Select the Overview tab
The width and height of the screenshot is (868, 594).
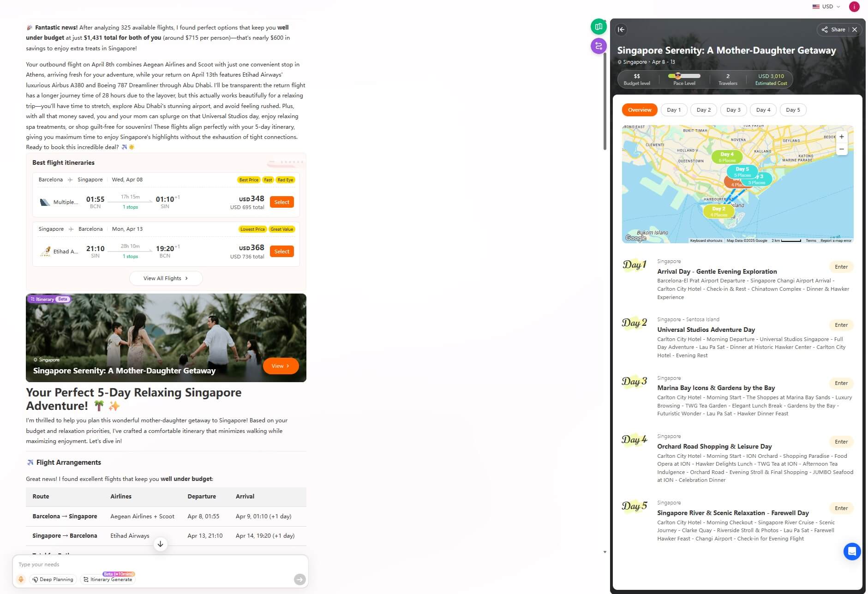click(x=640, y=109)
